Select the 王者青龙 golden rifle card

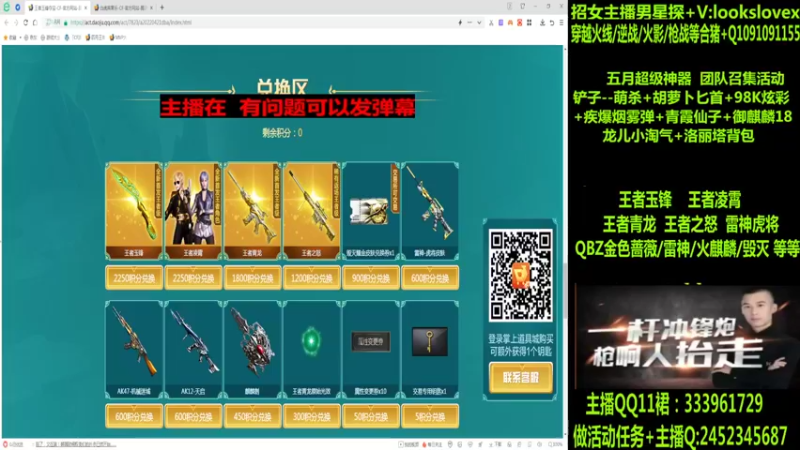(x=252, y=211)
